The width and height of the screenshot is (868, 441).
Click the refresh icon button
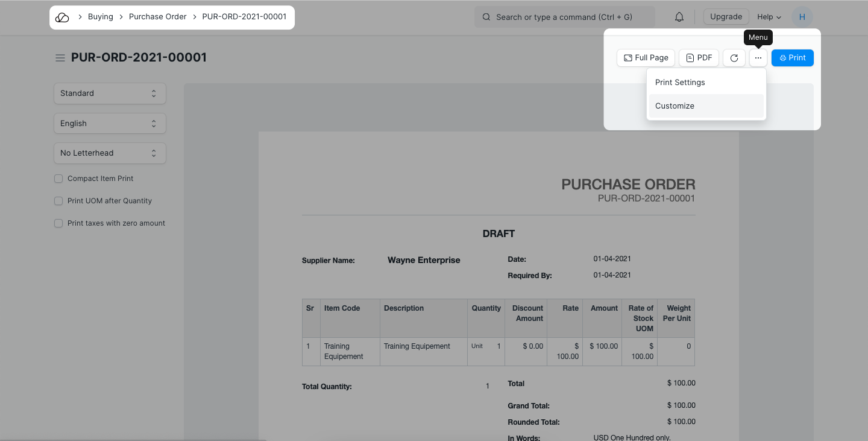pyautogui.click(x=734, y=58)
